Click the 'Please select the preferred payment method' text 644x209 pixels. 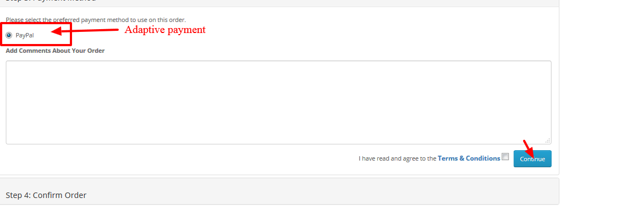pyautogui.click(x=96, y=20)
